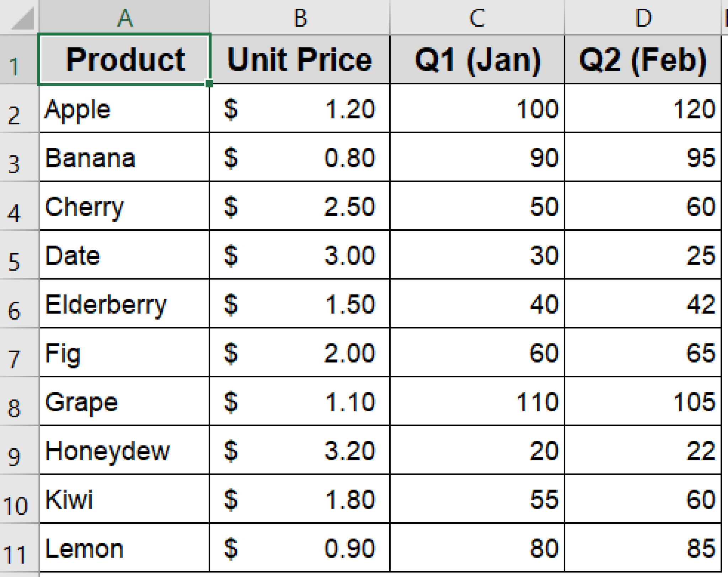This screenshot has width=728, height=577.
Task: Click the Grape Q2 value of 105
Action: [x=643, y=402]
